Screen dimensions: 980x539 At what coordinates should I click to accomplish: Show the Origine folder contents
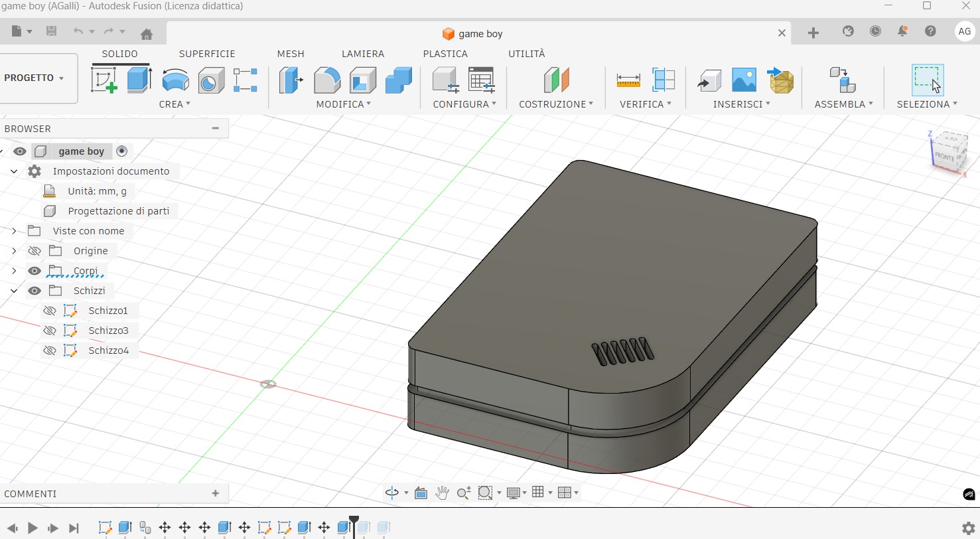click(14, 251)
